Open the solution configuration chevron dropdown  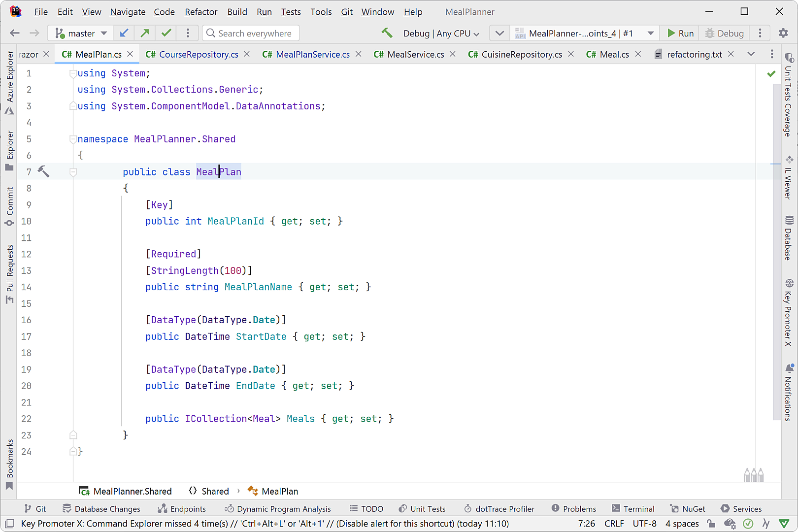coord(499,33)
